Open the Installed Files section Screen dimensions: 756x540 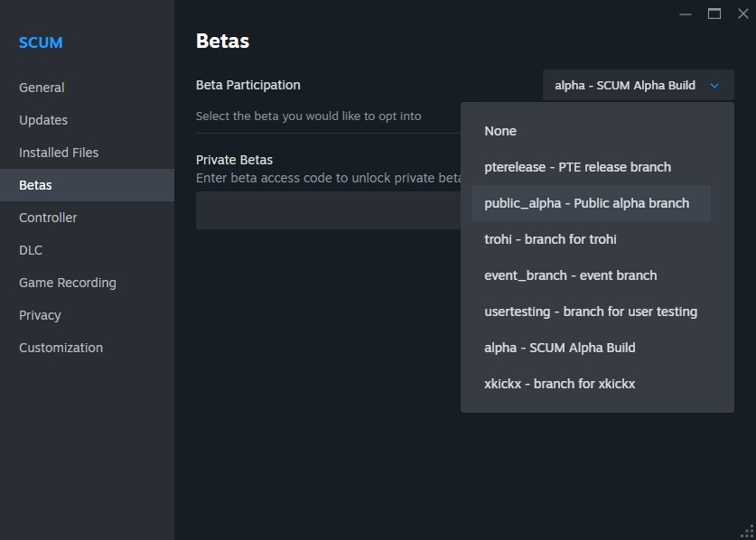pos(59,153)
